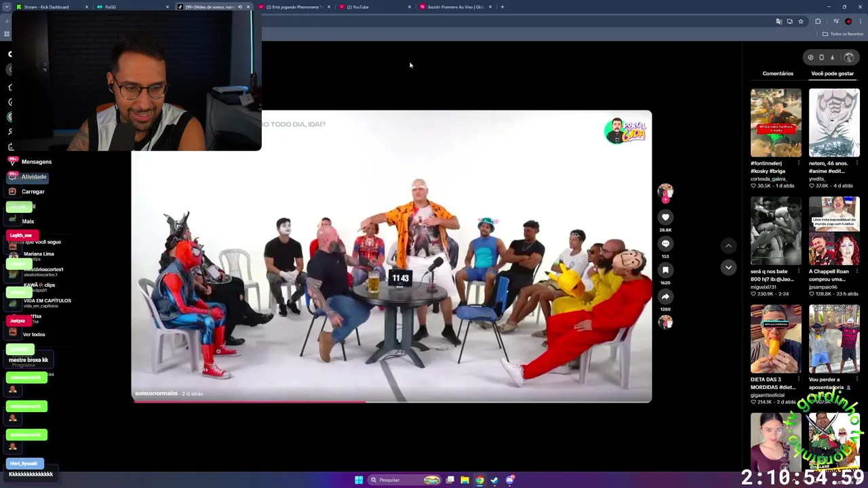
Task: Close the Stream - Kick Dashboard tab
Action: tap(86, 7)
